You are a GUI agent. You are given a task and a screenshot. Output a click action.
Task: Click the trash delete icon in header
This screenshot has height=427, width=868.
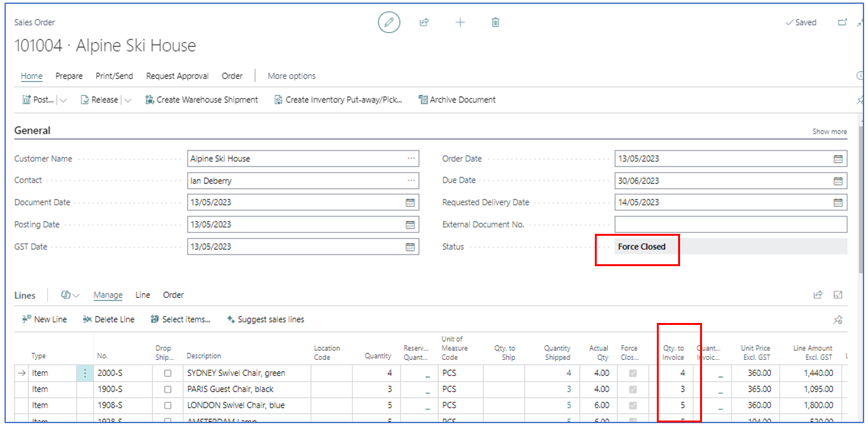click(x=495, y=23)
